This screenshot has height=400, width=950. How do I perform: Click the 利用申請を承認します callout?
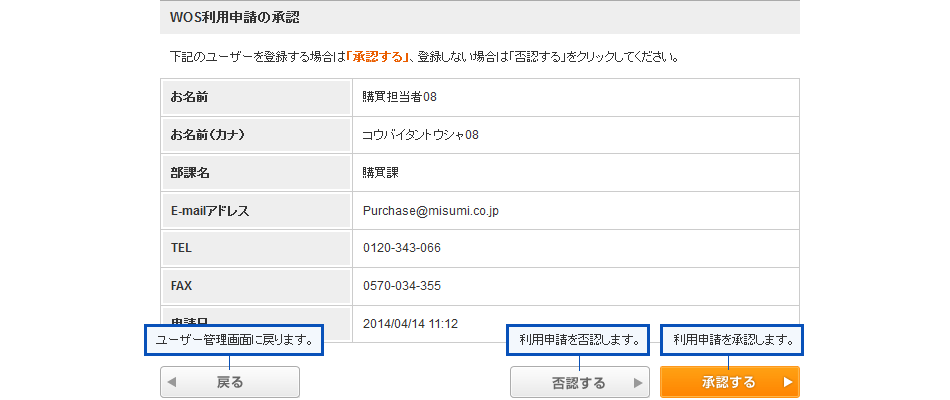tap(733, 340)
